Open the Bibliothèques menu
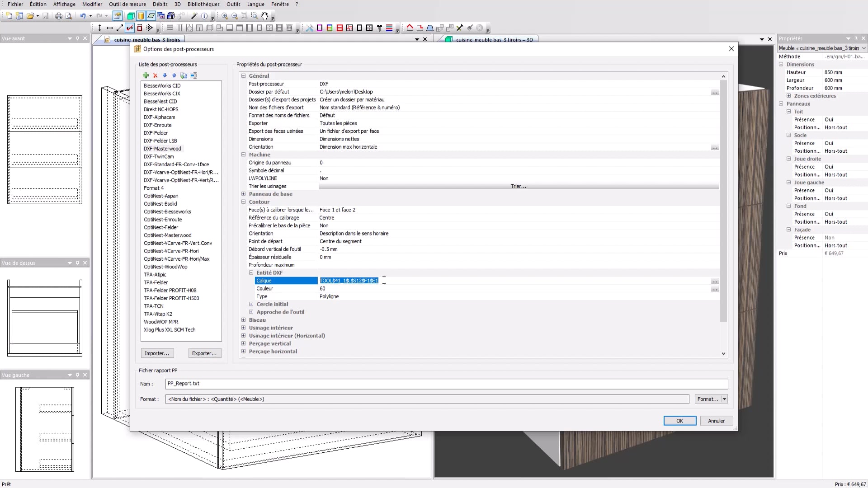Image resolution: width=868 pixels, height=488 pixels. tap(203, 4)
